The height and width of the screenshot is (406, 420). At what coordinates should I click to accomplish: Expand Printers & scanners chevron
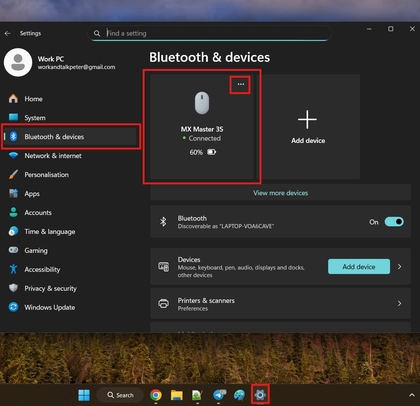(399, 304)
